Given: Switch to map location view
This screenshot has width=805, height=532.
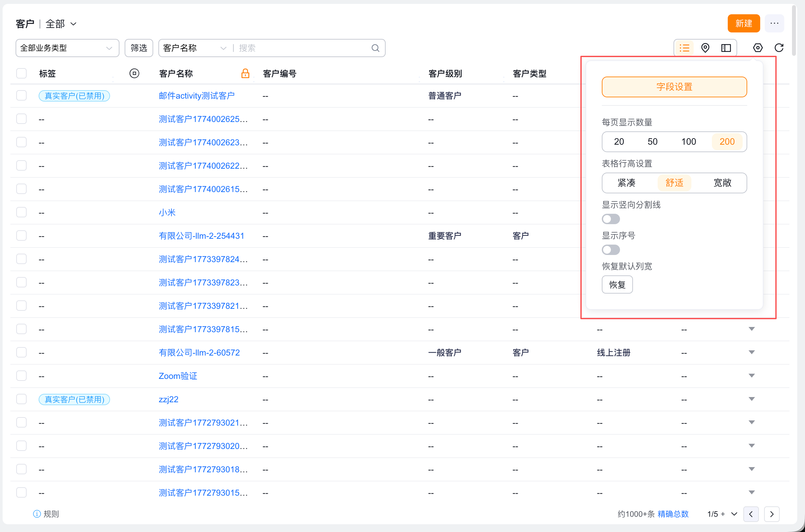Looking at the screenshot, I should click(705, 48).
